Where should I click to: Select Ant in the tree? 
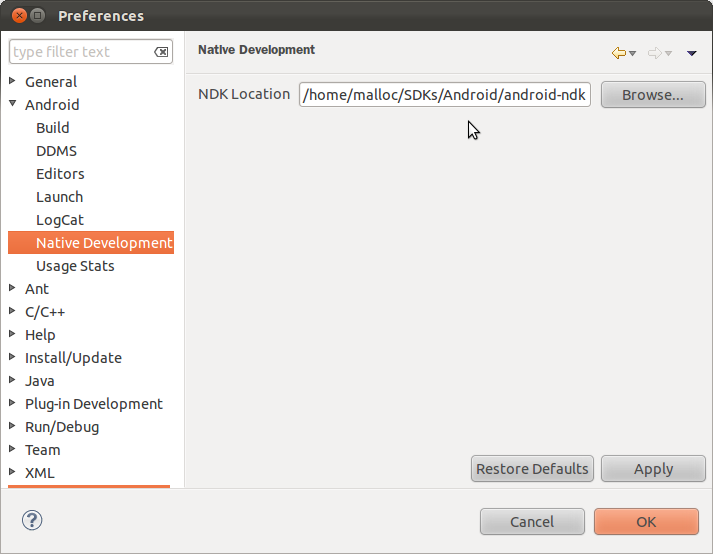point(36,289)
